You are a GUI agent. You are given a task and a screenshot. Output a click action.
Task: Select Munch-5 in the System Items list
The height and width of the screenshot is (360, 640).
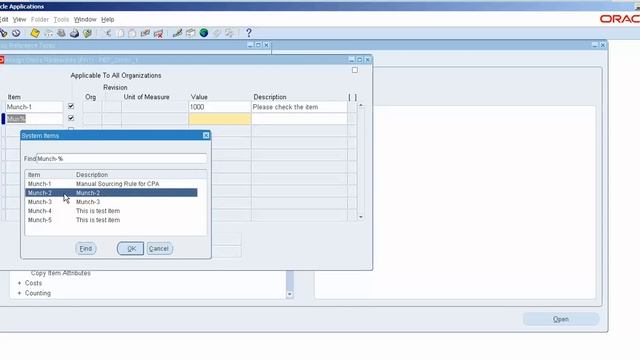111,220
